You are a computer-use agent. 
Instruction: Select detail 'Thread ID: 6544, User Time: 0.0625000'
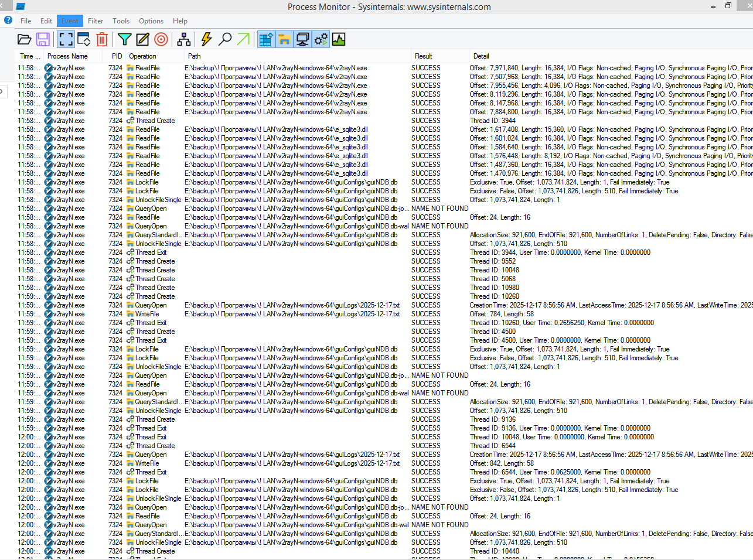pyautogui.click(x=560, y=472)
